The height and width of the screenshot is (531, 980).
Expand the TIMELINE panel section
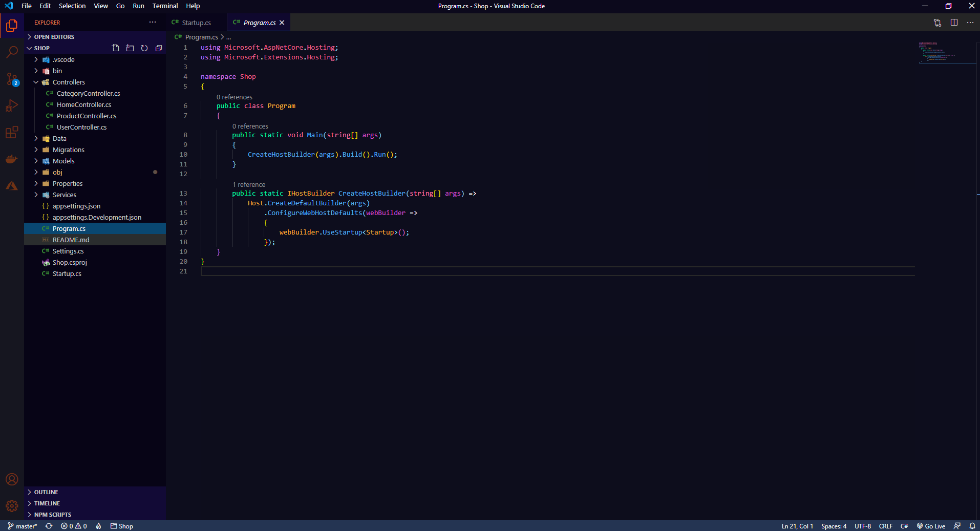47,503
